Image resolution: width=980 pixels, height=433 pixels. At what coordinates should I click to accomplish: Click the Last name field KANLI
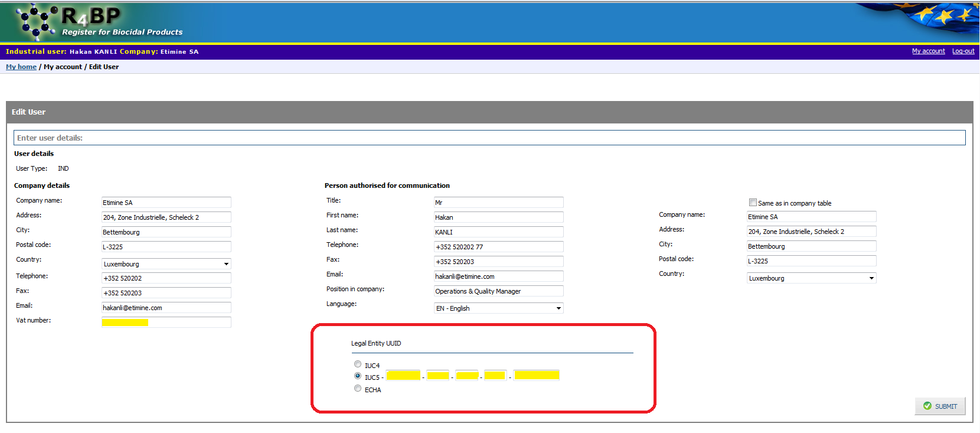click(499, 232)
